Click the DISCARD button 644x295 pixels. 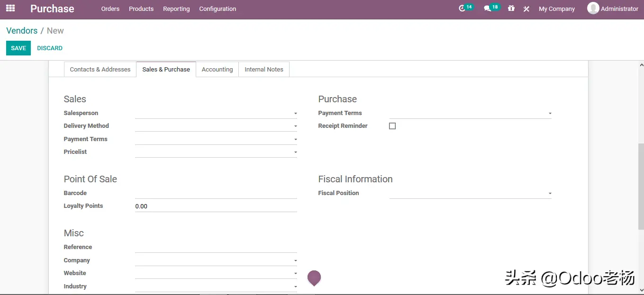pyautogui.click(x=50, y=48)
